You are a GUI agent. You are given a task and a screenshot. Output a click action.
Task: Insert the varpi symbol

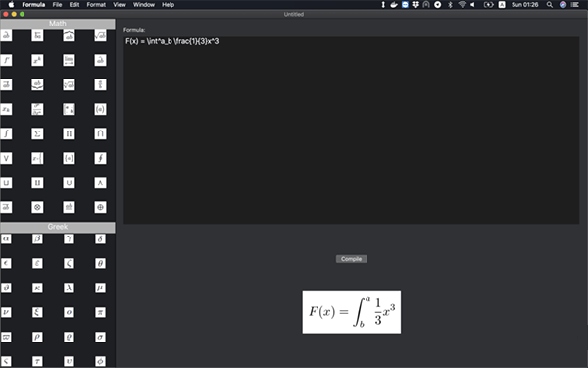(x=6, y=337)
